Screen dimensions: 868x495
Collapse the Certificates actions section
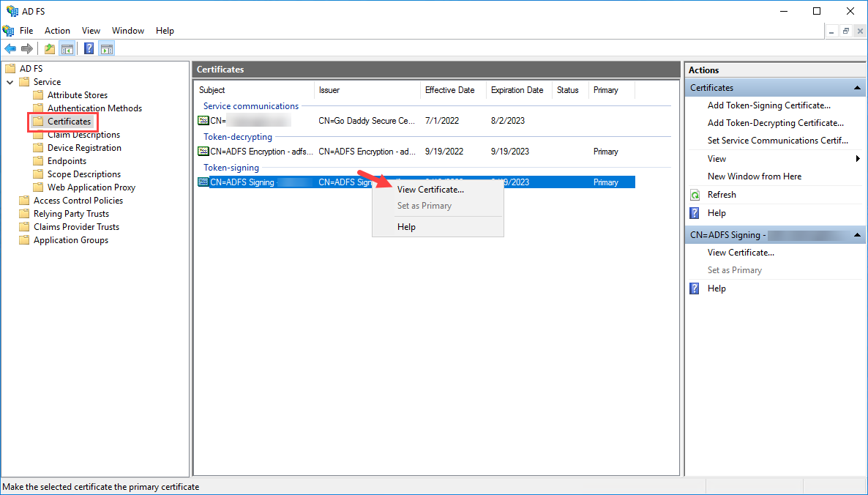[x=858, y=88]
